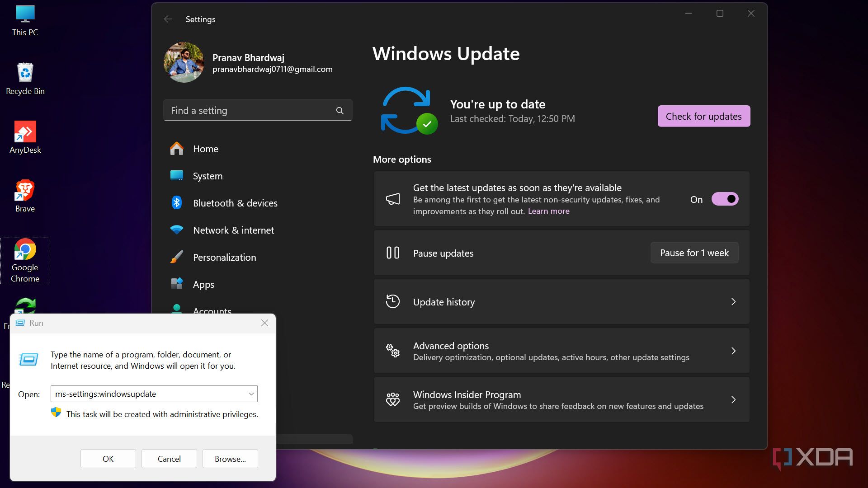Open Advanced options chevron
The width and height of the screenshot is (868, 488).
click(733, 351)
